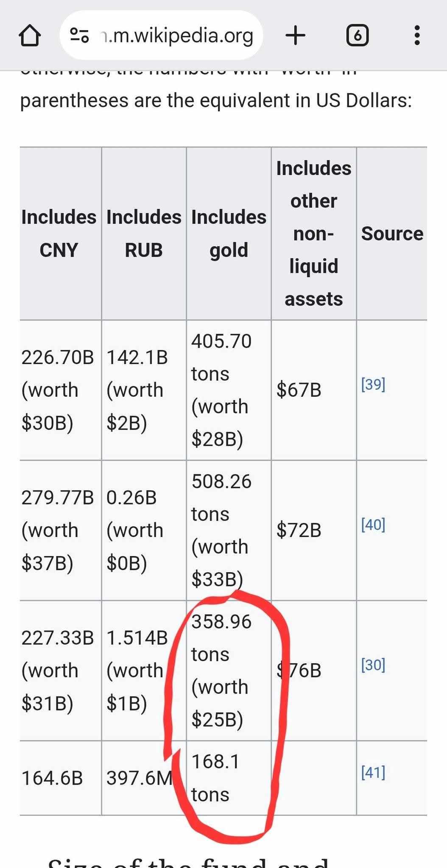Tap the Source column header

(392, 234)
